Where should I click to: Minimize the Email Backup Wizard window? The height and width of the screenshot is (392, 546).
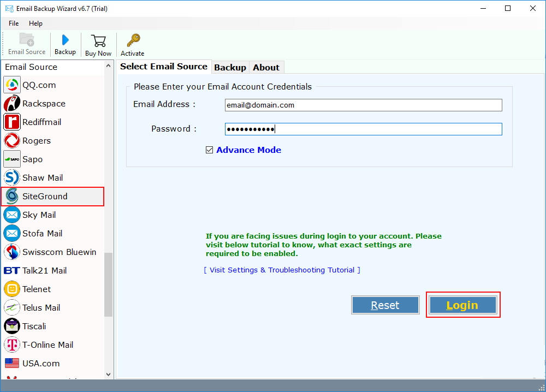pyautogui.click(x=483, y=8)
